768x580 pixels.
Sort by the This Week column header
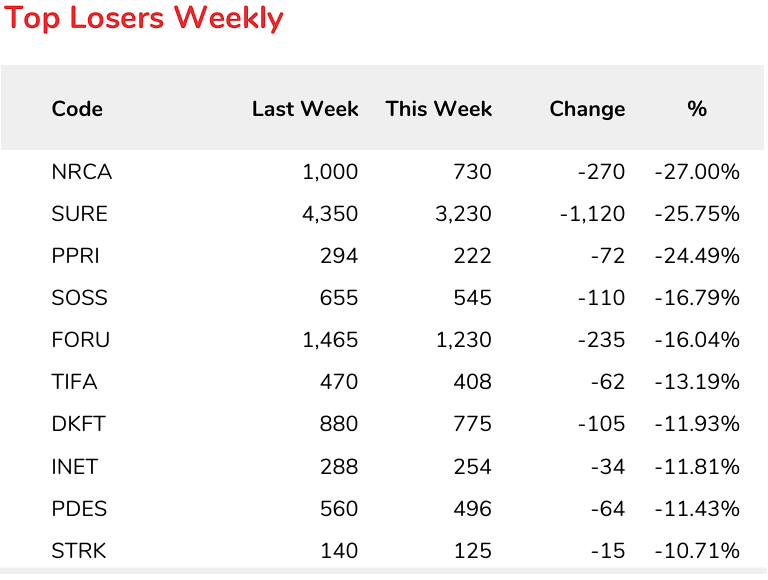click(438, 109)
